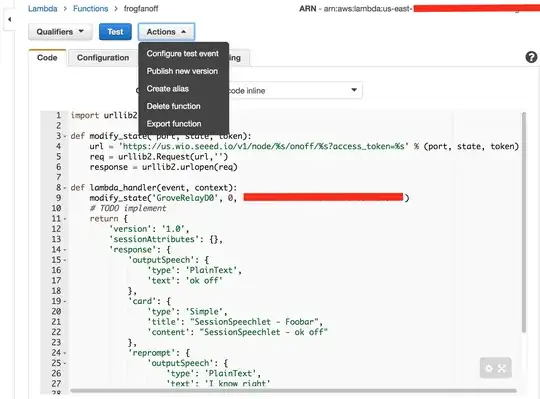The image size is (540, 399).
Task: Open the Qualifiers dropdown
Action: (x=60, y=32)
